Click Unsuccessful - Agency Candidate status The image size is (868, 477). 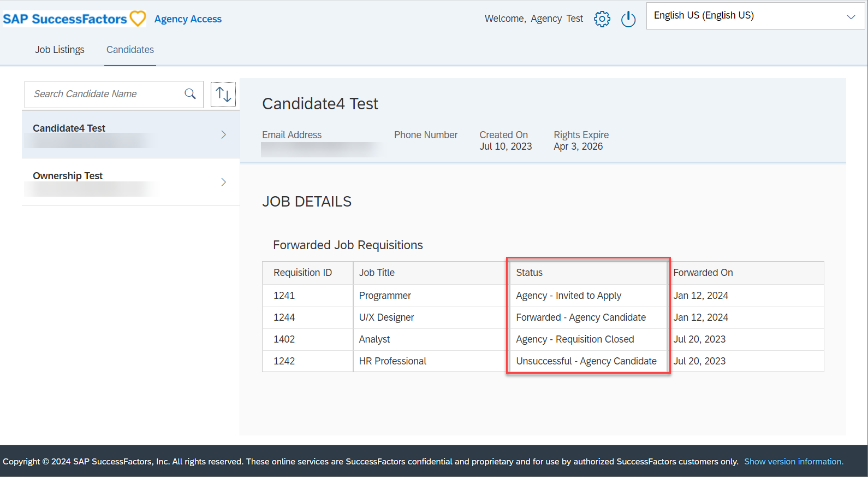tap(586, 361)
